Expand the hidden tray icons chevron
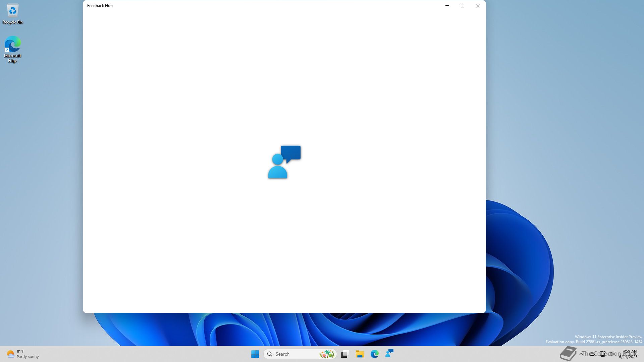This screenshot has height=362, width=644. point(581,354)
